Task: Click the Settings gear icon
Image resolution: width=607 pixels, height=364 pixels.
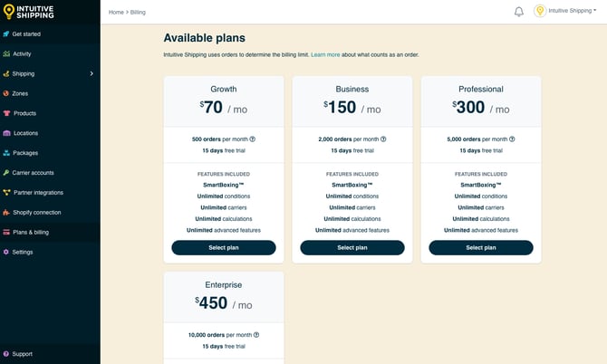Action: click(x=6, y=252)
